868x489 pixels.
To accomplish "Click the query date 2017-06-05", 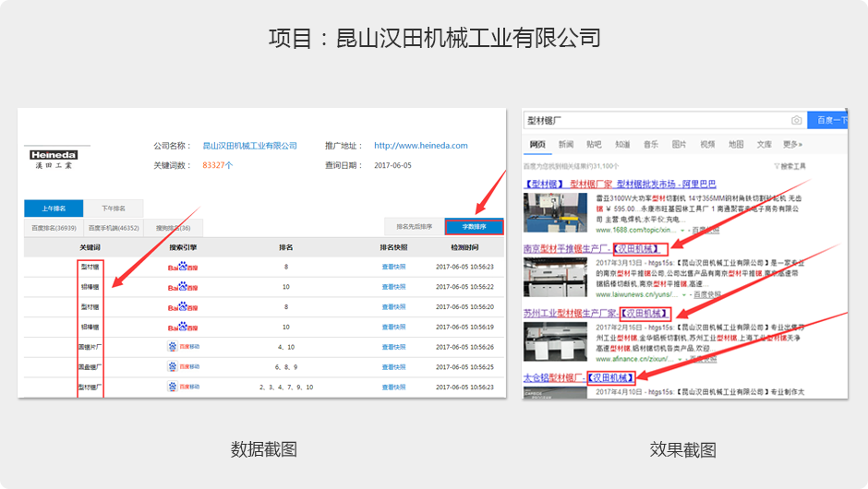I will click(x=393, y=165).
